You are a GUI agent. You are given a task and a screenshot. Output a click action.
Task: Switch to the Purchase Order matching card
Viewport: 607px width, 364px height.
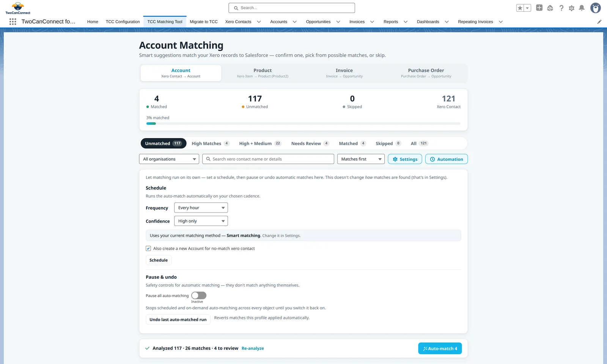click(x=426, y=73)
